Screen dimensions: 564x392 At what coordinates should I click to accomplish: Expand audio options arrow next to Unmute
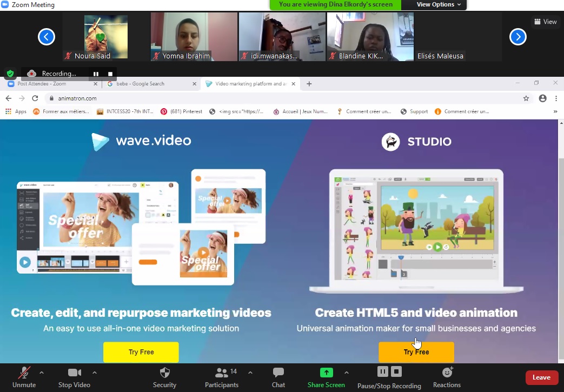[x=42, y=373]
